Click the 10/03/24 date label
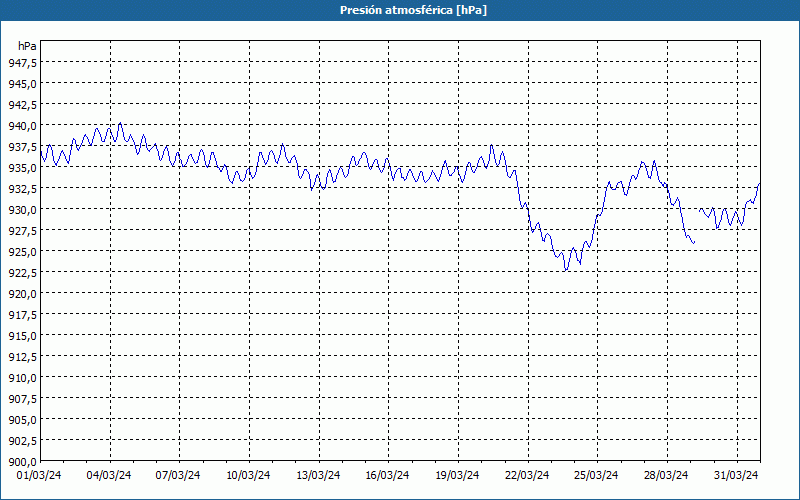Viewport: 800px width, 500px height. (x=248, y=475)
